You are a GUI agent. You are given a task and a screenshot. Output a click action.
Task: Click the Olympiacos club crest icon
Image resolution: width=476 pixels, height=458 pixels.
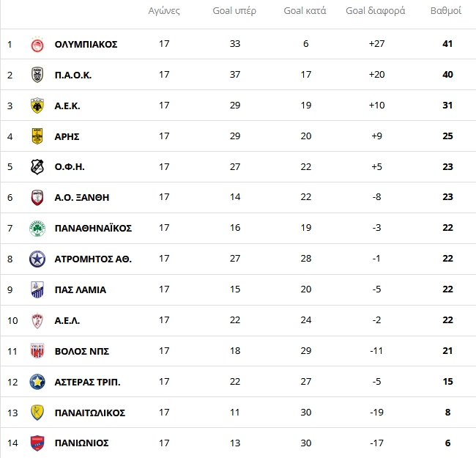37,44
